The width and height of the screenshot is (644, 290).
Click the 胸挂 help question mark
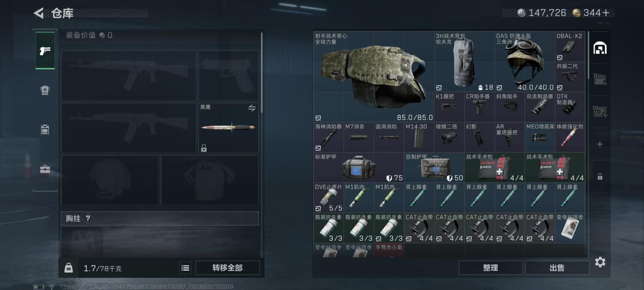click(x=88, y=218)
